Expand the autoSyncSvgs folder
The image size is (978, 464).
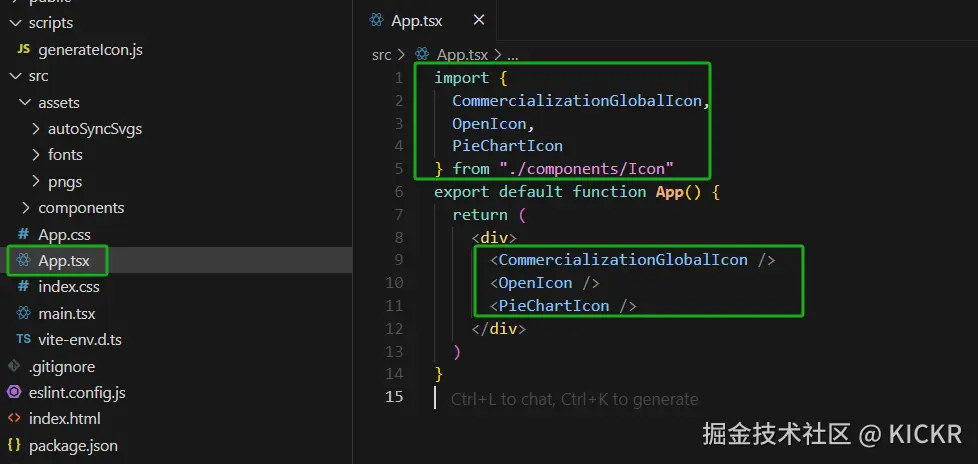click(35, 129)
